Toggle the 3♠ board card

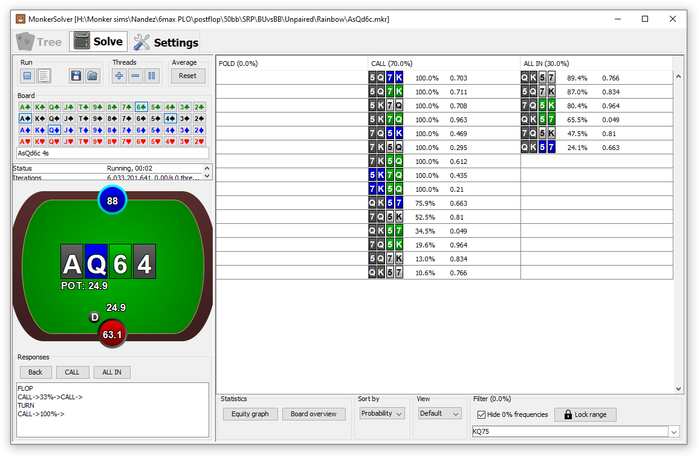(x=185, y=119)
